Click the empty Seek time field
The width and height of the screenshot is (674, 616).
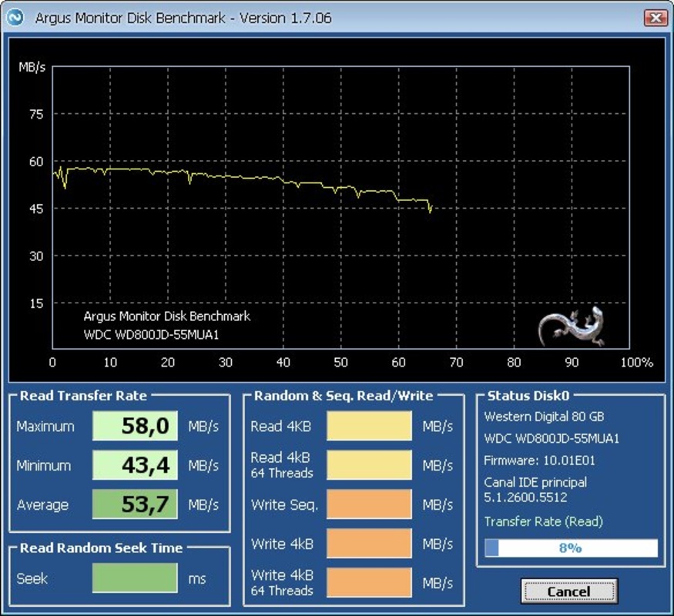pyautogui.click(x=135, y=577)
